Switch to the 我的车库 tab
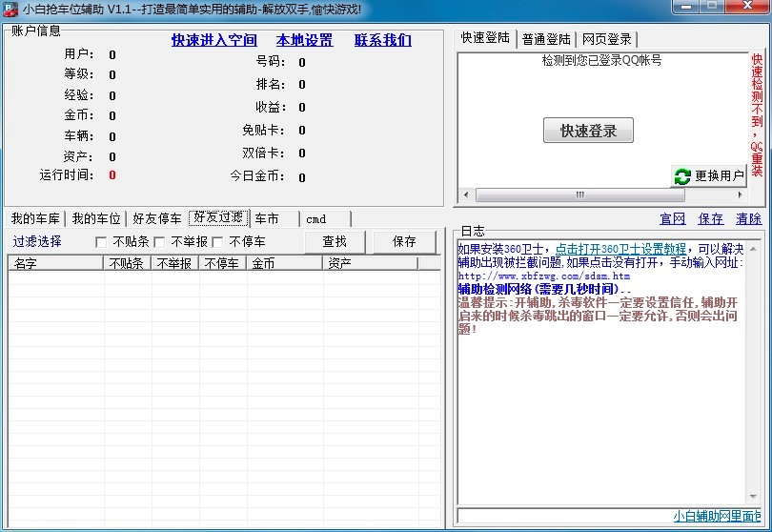This screenshot has width=772, height=532. point(35,218)
